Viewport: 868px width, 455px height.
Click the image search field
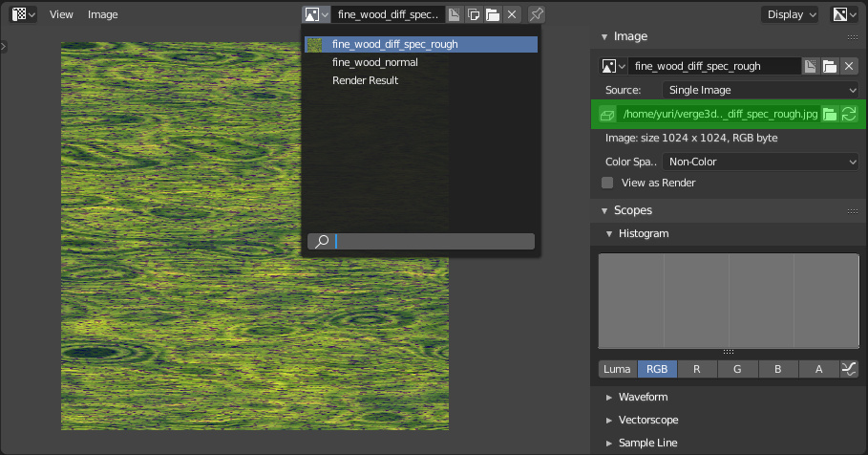tap(432, 241)
